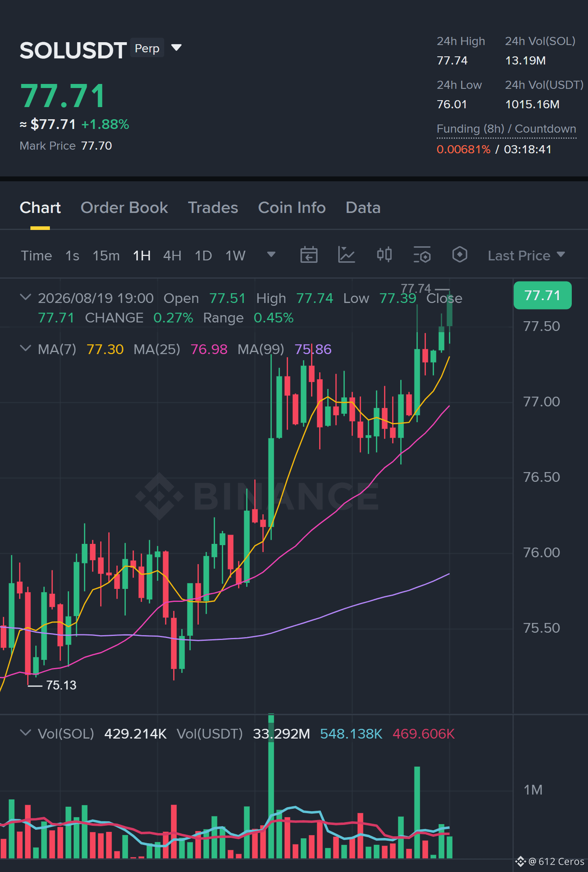This screenshot has width=588, height=872.
Task: Click the 2026/08/19 19:00 candle timestamp
Action: (96, 298)
